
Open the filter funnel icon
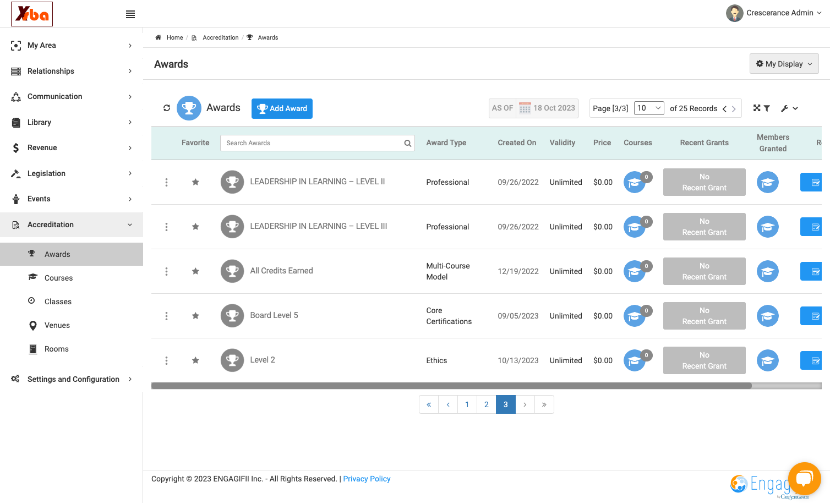pos(767,108)
